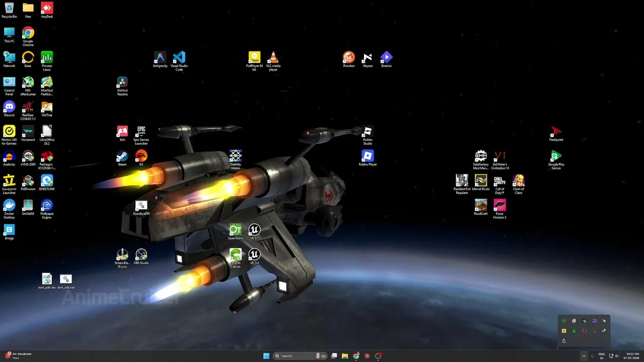Viewport: 644px width, 362px height.
Task: Select the This PC desktop icon
Action: pyautogui.click(x=9, y=35)
